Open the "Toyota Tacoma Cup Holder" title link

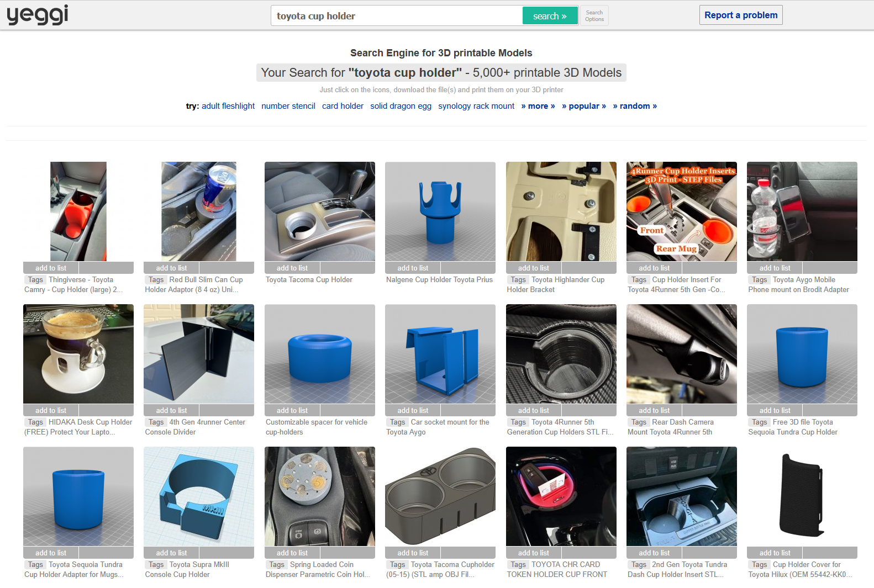point(309,280)
